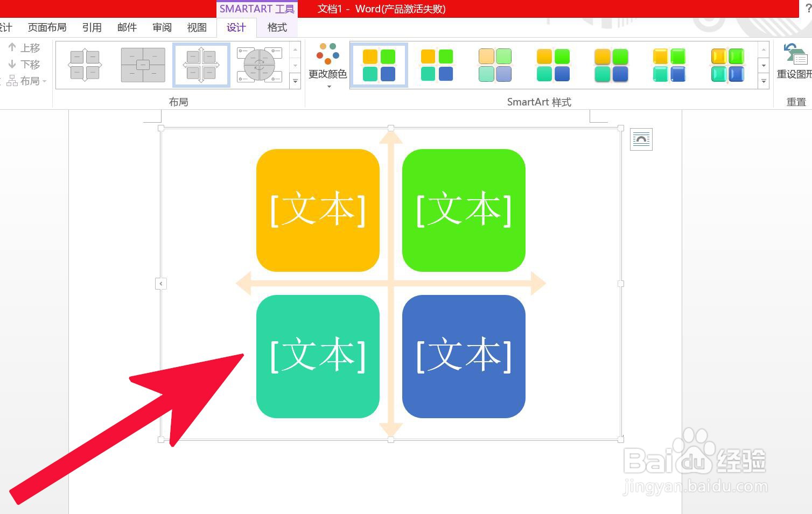The image size is (812, 514).
Task: Open the 更改颜色 change colors dropdown
Action: pyautogui.click(x=327, y=65)
